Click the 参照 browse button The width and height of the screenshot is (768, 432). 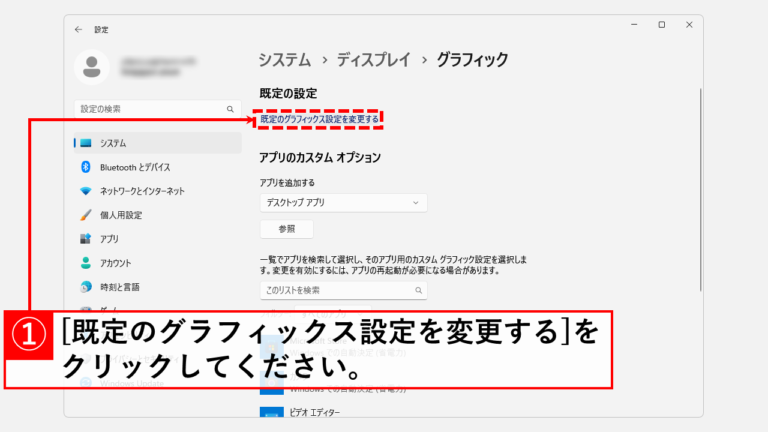287,229
